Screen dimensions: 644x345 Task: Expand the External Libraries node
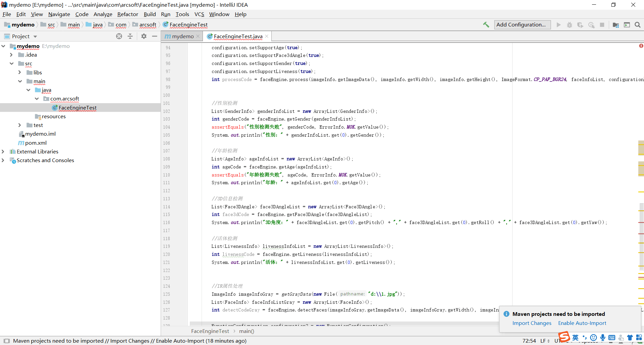3,151
